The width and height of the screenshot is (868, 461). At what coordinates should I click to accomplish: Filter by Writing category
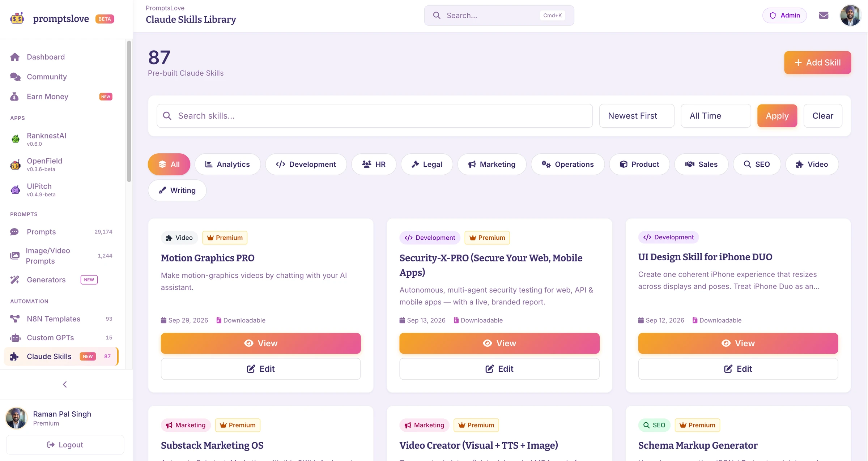177,190
